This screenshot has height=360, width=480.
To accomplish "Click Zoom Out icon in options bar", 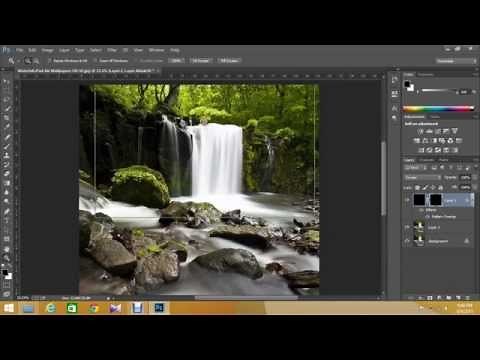I will 36,61.
